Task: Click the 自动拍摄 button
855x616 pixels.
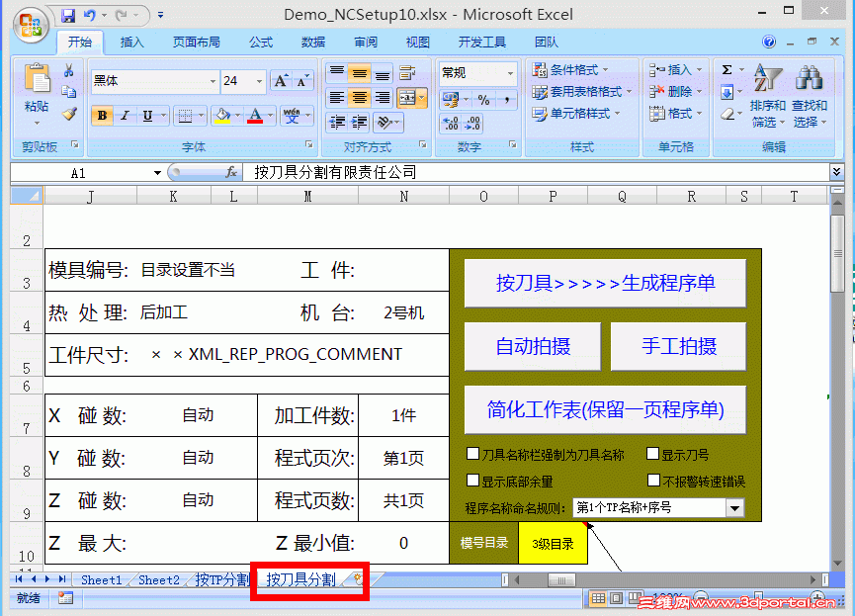Action: click(533, 346)
